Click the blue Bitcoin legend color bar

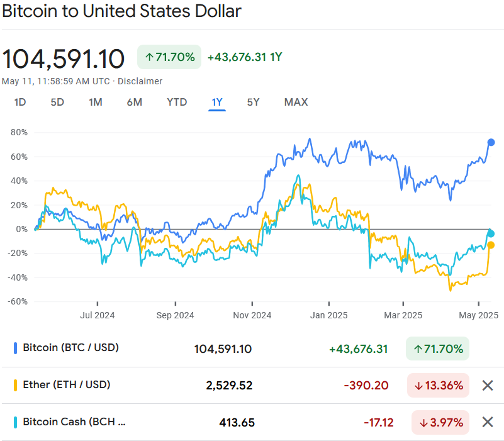pyautogui.click(x=15, y=349)
